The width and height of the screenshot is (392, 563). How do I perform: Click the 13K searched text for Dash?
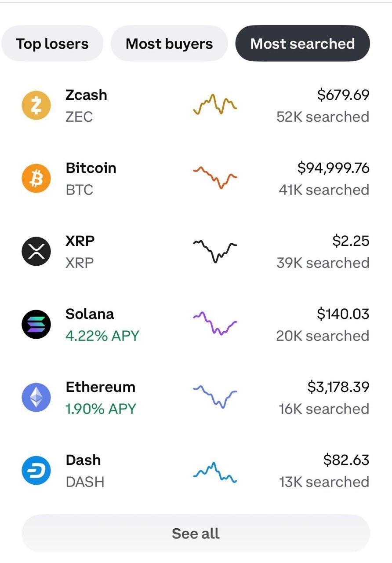(x=324, y=482)
